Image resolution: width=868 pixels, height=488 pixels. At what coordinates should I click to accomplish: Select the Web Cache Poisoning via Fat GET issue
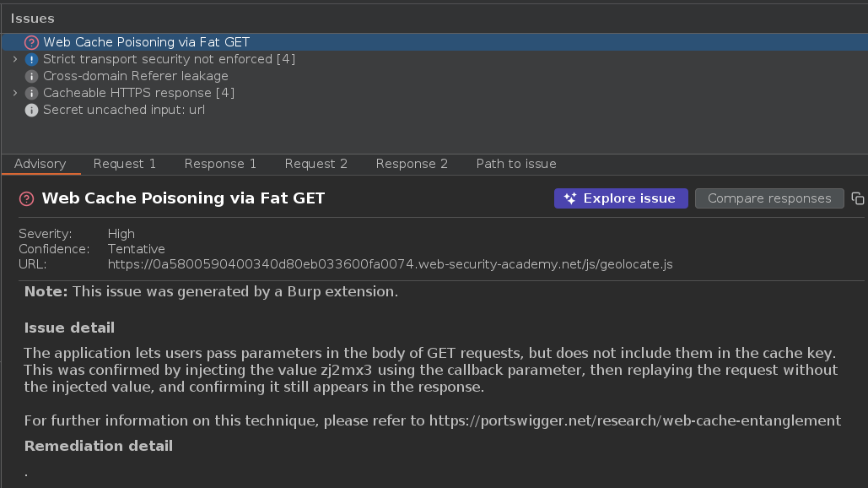(x=147, y=42)
